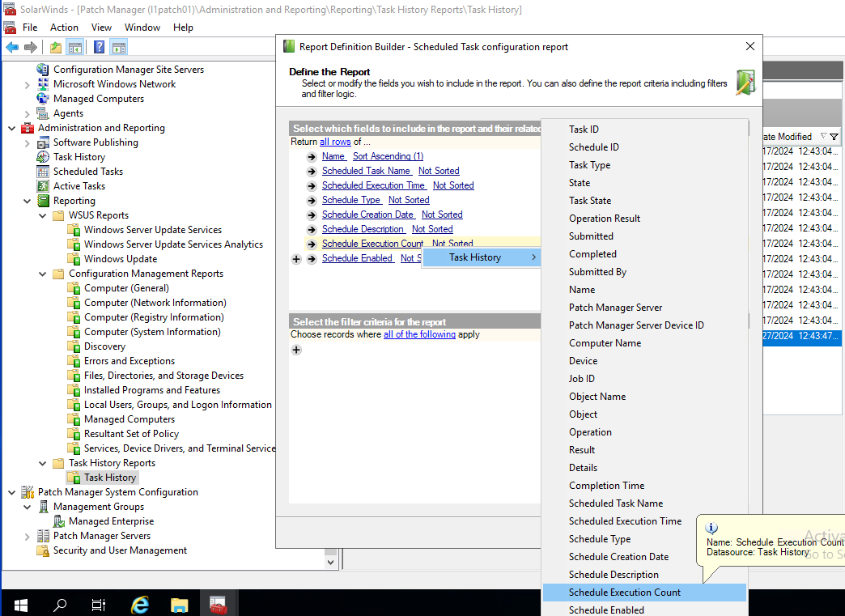The height and width of the screenshot is (616, 845).
Task: Add a field via plus icon beside Schedule Enabled
Action: point(296,259)
